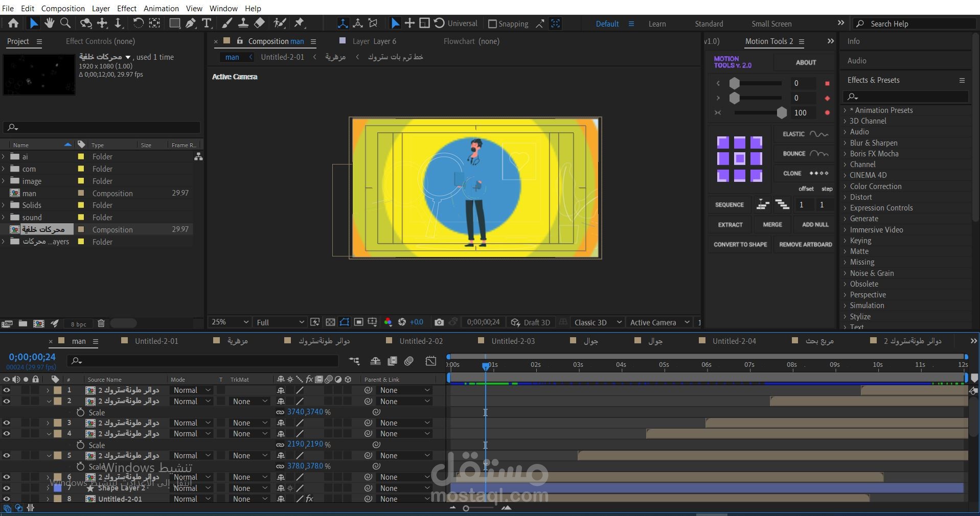Screen dimensions: 980x516
Task: Select the Zoom magnifier tool
Action: point(65,23)
